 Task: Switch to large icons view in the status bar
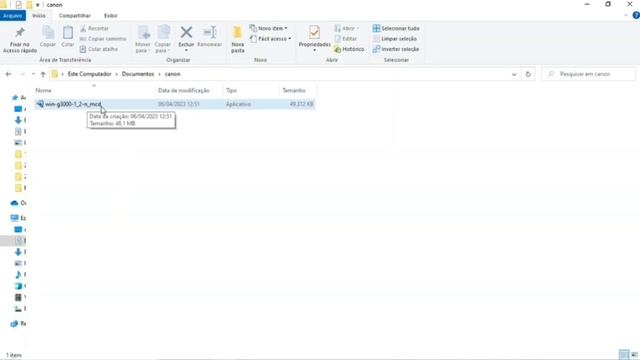[634, 354]
